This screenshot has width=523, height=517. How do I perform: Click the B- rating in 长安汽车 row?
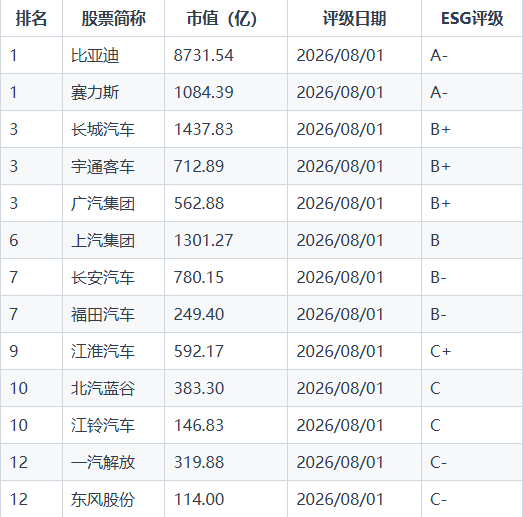point(438,278)
